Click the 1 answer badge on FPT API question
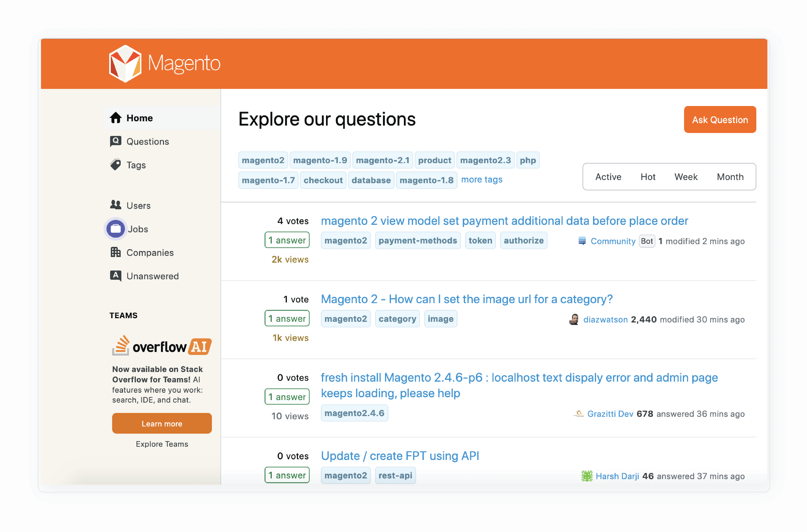The width and height of the screenshot is (807, 532). click(287, 475)
